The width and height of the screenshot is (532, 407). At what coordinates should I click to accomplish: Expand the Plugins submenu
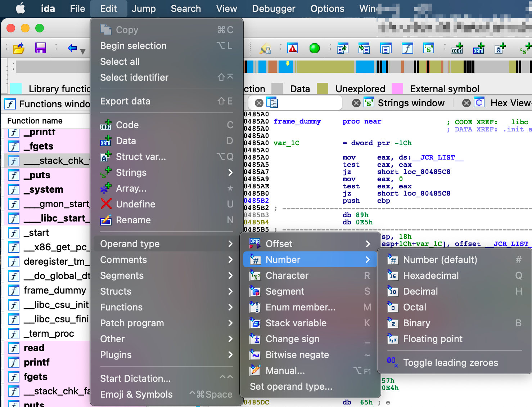point(167,355)
